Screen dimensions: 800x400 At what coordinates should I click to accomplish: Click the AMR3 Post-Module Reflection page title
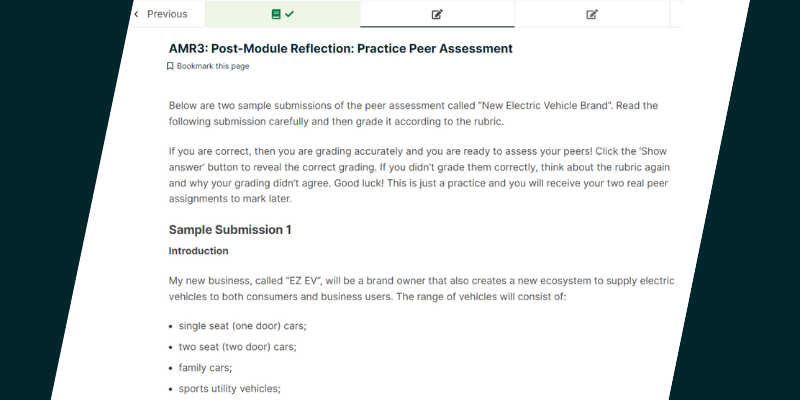[x=340, y=48]
